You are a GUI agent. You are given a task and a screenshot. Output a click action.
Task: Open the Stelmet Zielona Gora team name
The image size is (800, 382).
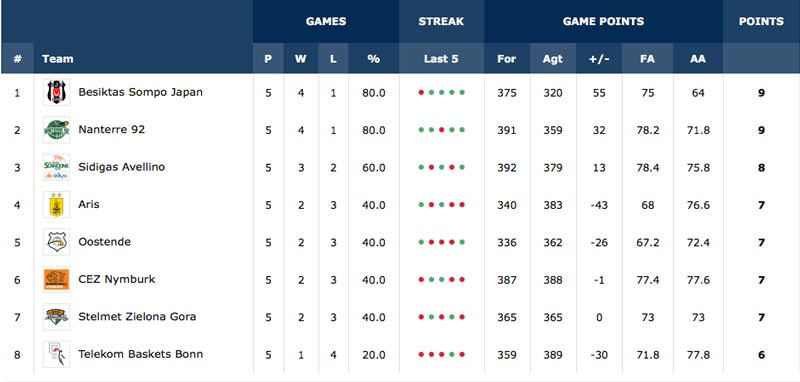[x=137, y=317]
